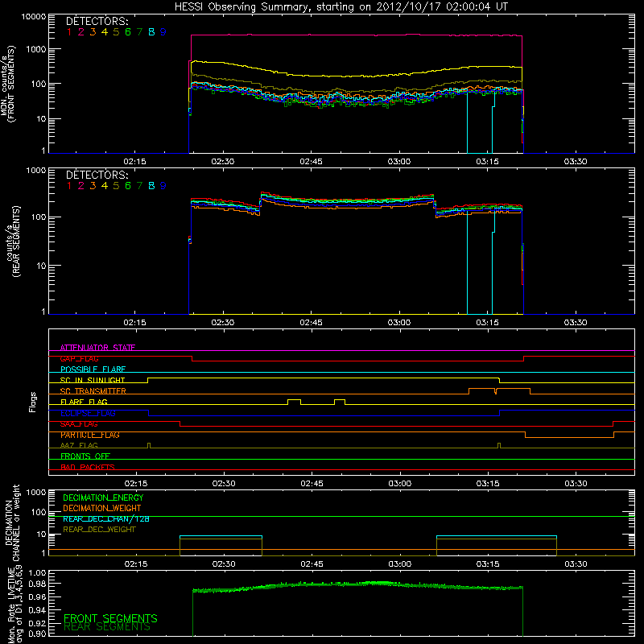Click the 'REAR_DEC_CHAN/128' legend label
The image size is (644, 644).
point(106,518)
